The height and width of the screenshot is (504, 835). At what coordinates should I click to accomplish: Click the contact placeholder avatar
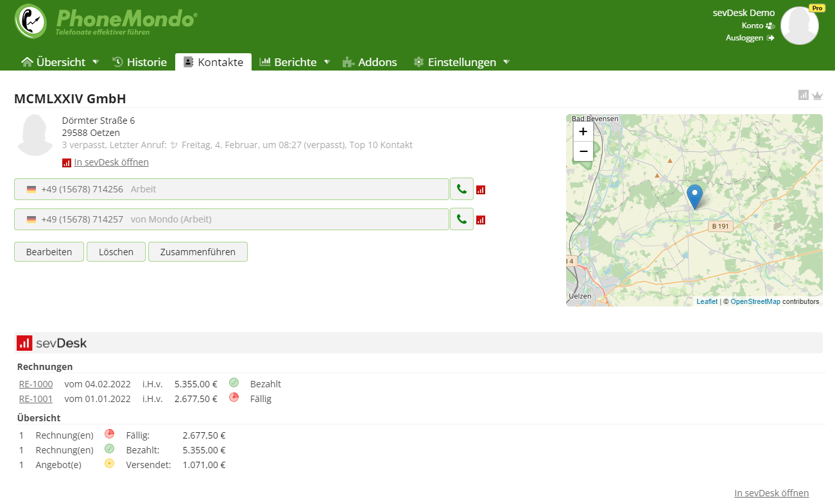(x=35, y=135)
